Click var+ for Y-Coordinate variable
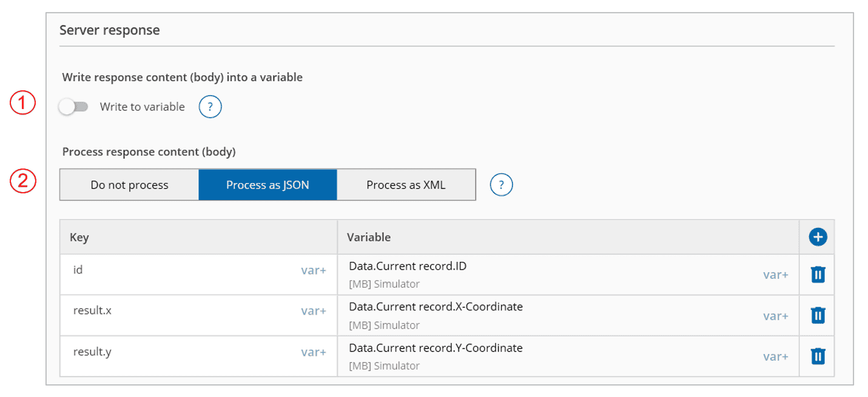Image resolution: width=868 pixels, height=397 pixels. point(776,356)
